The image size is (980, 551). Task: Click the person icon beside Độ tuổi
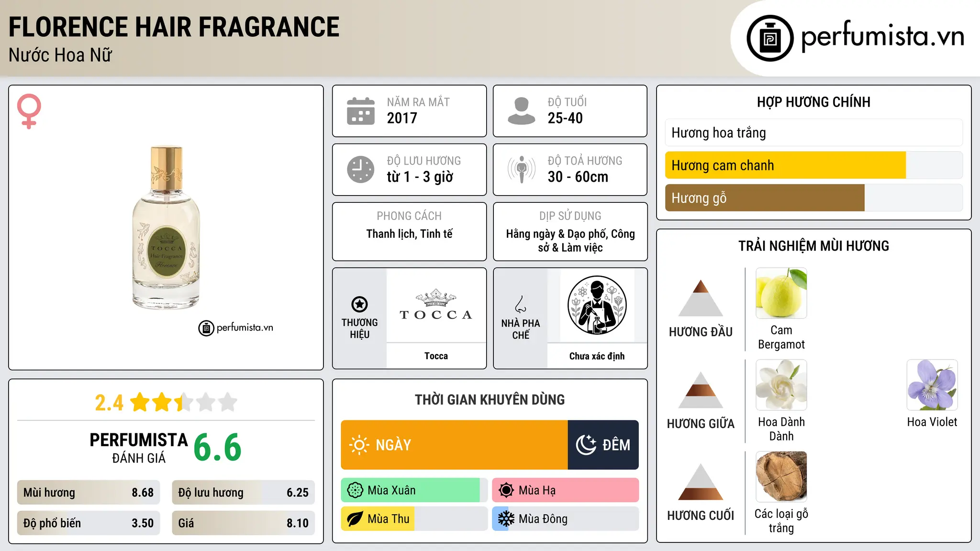521,111
